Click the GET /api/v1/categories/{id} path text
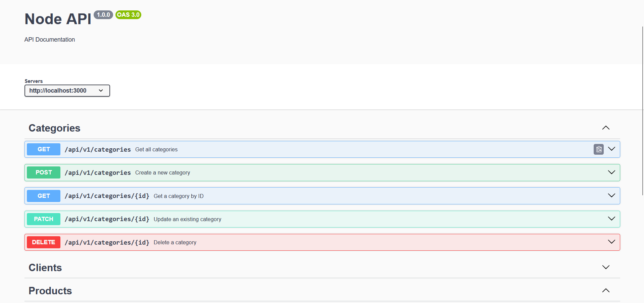 (x=107, y=196)
